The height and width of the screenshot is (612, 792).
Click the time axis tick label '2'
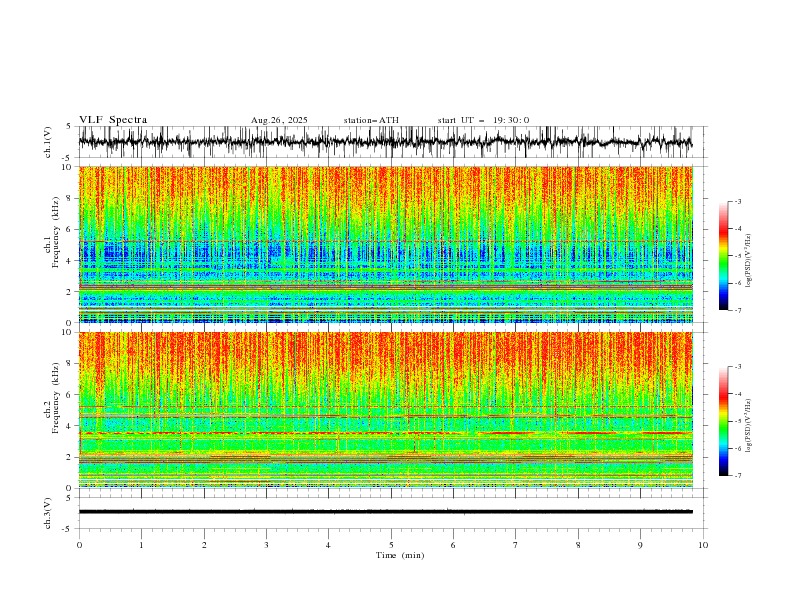coord(204,545)
